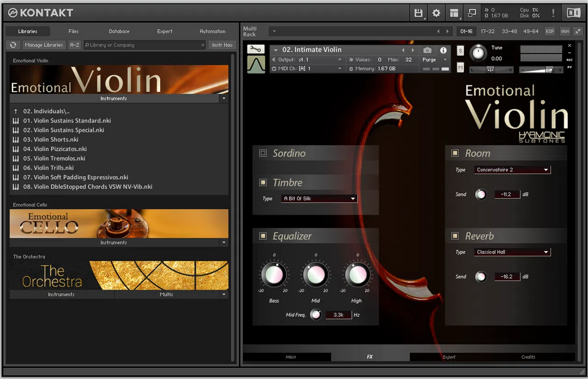Image resolution: width=588 pixels, height=379 pixels.
Task: Open the instrument info icon
Action: click(x=443, y=50)
